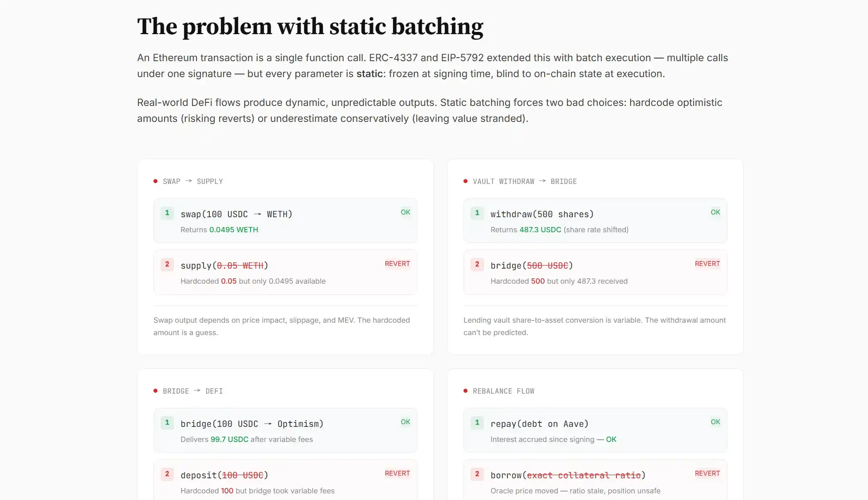Click step 1 badge beside swap(100 USDC → WETH)
Viewport: 868px width, 500px height.
167,213
